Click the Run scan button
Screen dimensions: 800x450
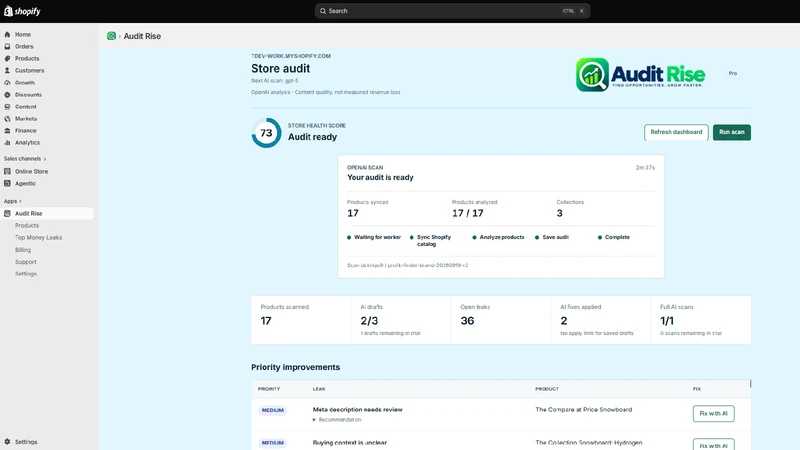(x=732, y=132)
